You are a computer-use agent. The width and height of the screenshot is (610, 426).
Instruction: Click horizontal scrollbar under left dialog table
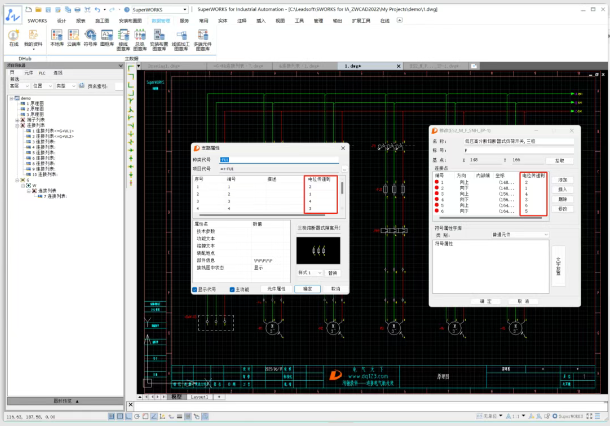point(261,215)
